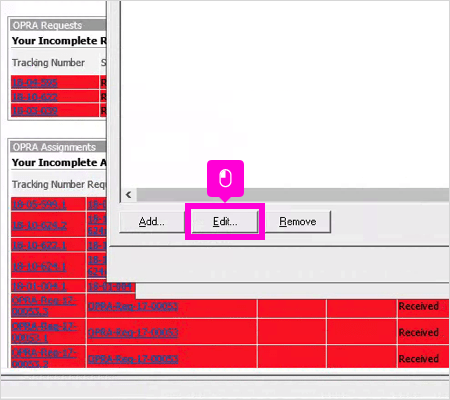The height and width of the screenshot is (400, 450).
Task: Click the left scroll arrow in the dialog
Action: [129, 194]
